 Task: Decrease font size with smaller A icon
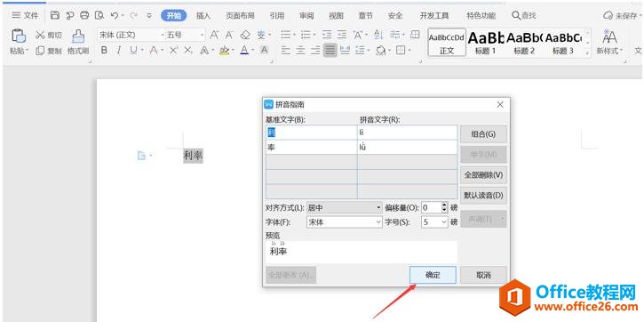[229, 35]
